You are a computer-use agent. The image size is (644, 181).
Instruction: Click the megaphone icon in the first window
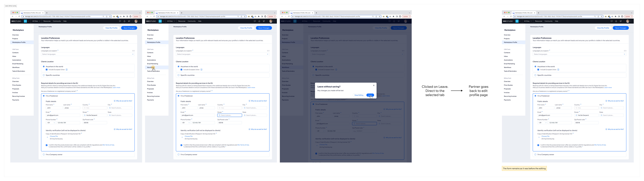pos(129,21)
